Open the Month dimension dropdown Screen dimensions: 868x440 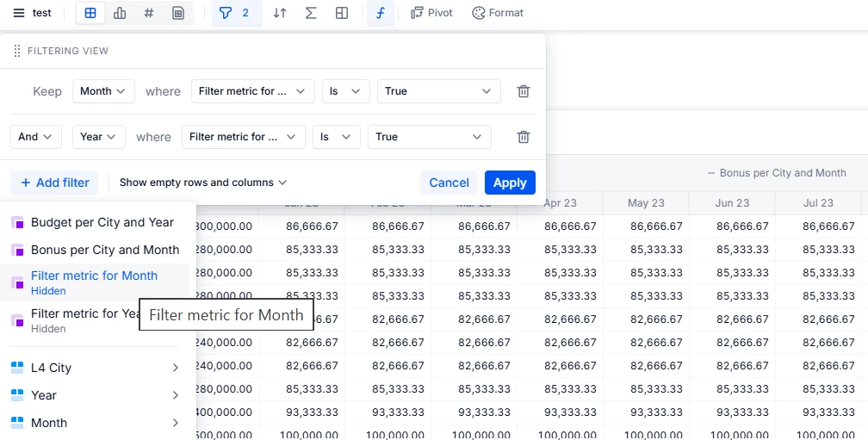point(102,91)
